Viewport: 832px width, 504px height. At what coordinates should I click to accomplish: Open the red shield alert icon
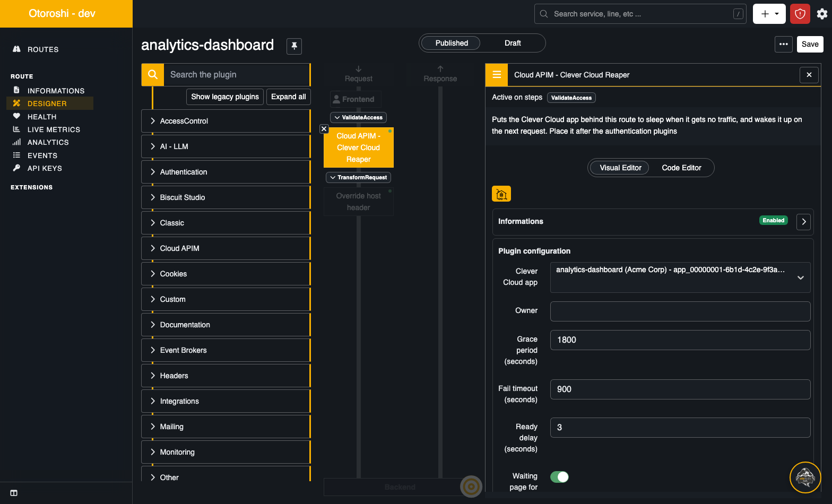tap(800, 14)
